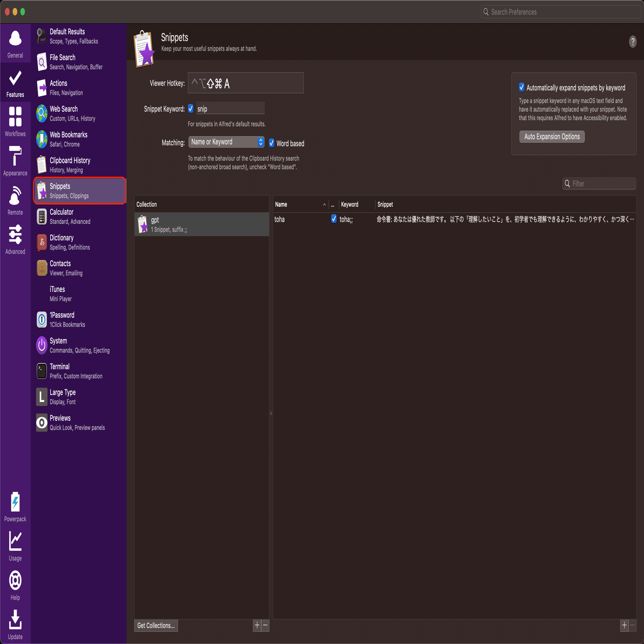Click inside the snippet Filter field
Viewport: 644px width, 644px height.
tap(600, 183)
